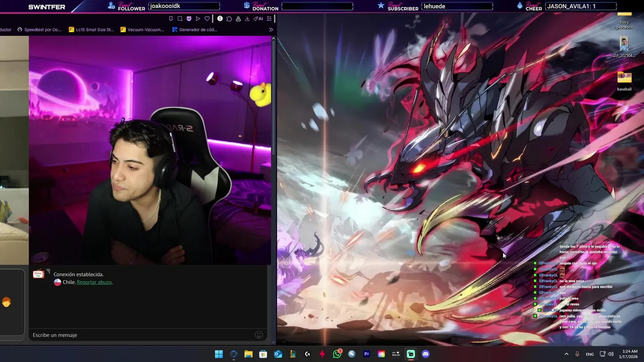Open the browser downloads icon

(x=247, y=19)
